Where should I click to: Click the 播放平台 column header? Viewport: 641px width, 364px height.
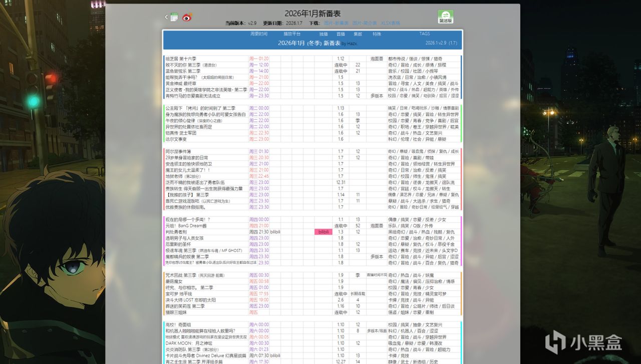tap(292, 34)
